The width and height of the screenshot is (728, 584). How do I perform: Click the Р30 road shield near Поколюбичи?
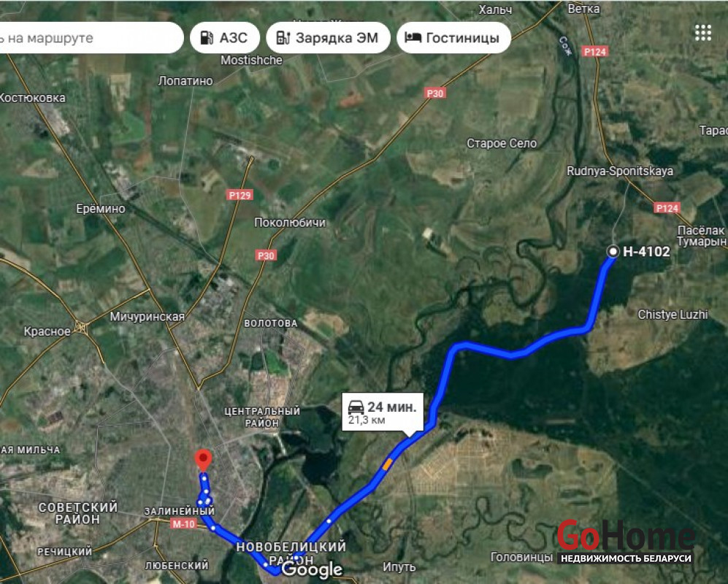[266, 255]
